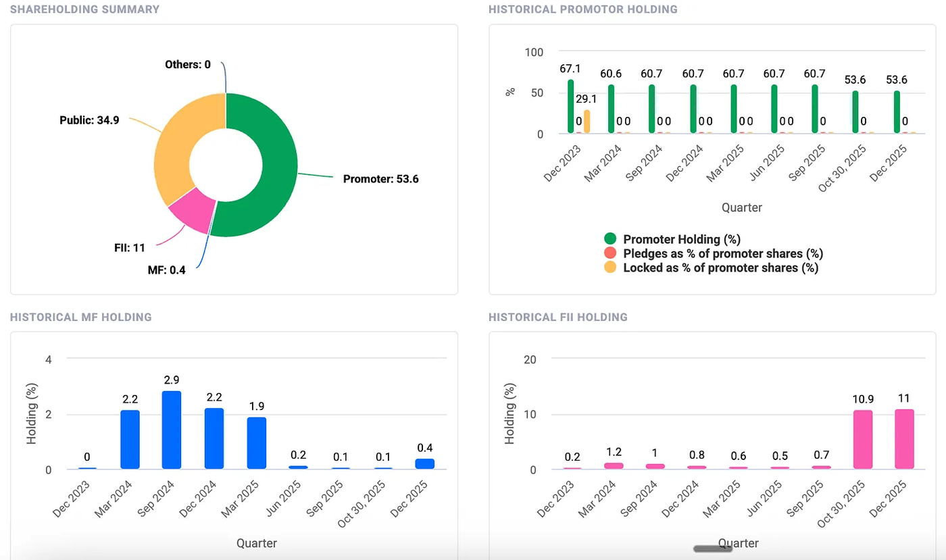Click the Oct 30, 2025 FII holding bar
Image resolution: width=946 pixels, height=560 pixels.
click(863, 439)
